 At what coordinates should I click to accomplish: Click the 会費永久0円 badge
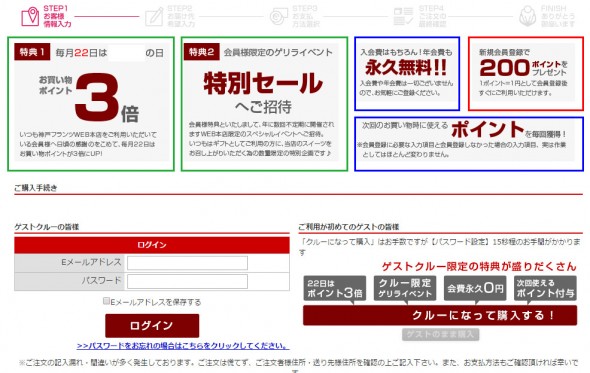tap(475, 288)
